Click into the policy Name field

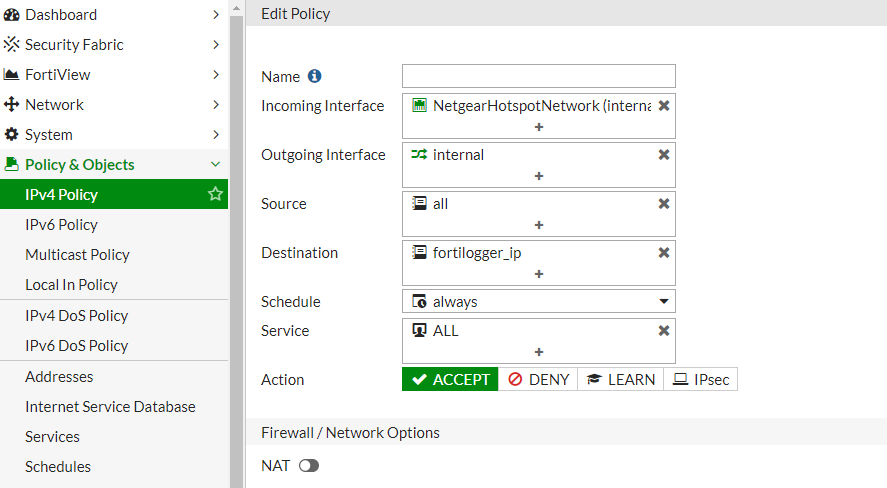tap(539, 76)
